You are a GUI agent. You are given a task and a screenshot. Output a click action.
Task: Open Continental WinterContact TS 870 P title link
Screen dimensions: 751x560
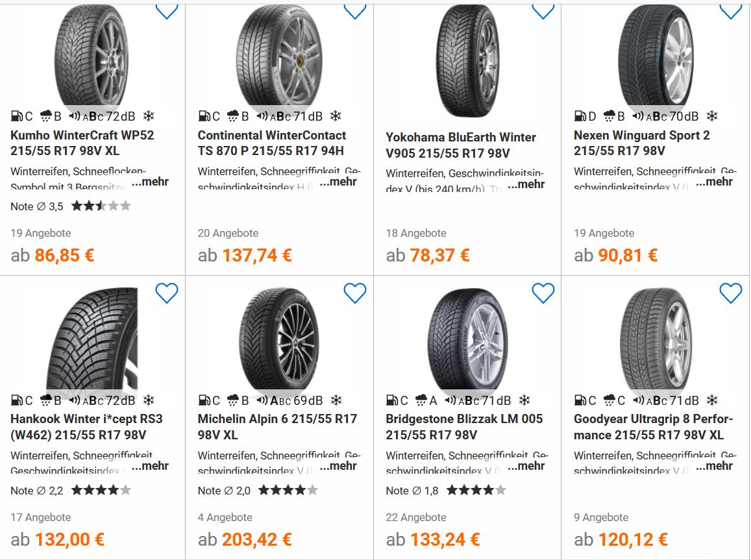(272, 143)
